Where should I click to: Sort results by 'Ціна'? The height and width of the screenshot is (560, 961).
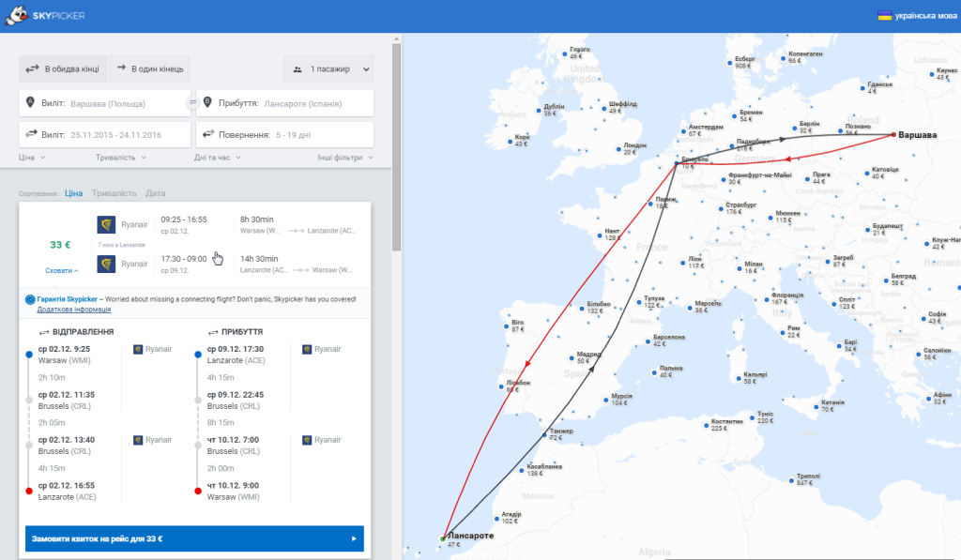(x=73, y=193)
